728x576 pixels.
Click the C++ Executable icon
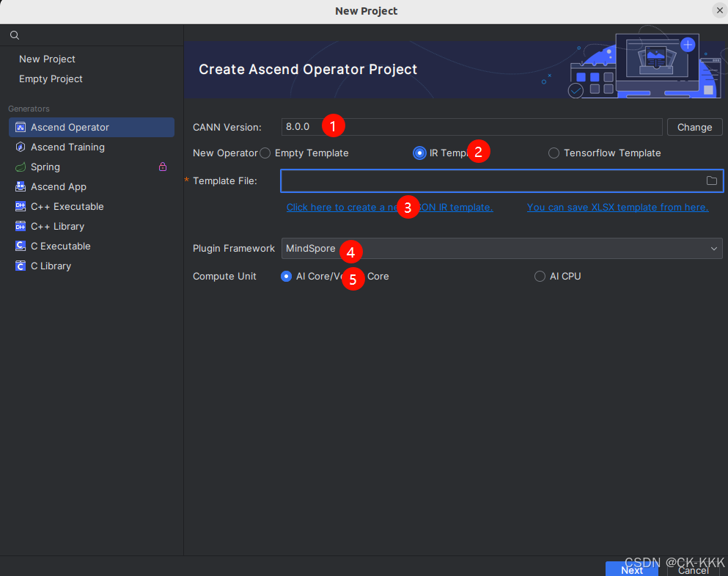[21, 206]
